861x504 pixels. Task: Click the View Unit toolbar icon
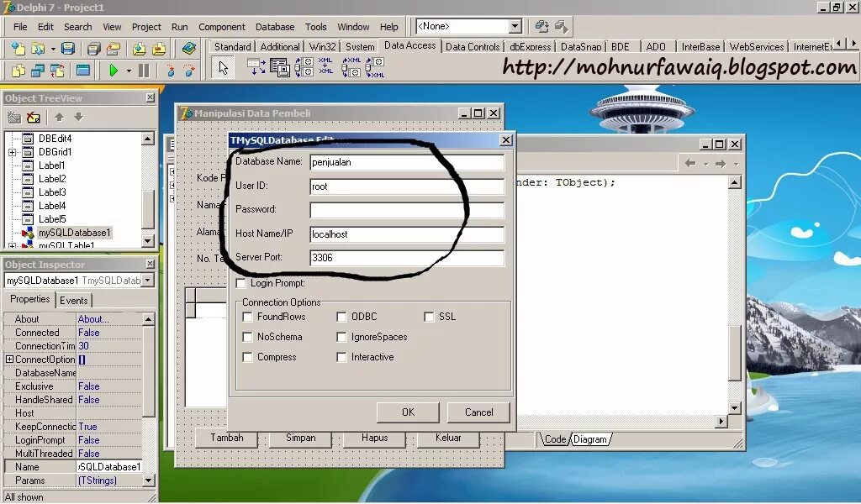click(x=18, y=71)
